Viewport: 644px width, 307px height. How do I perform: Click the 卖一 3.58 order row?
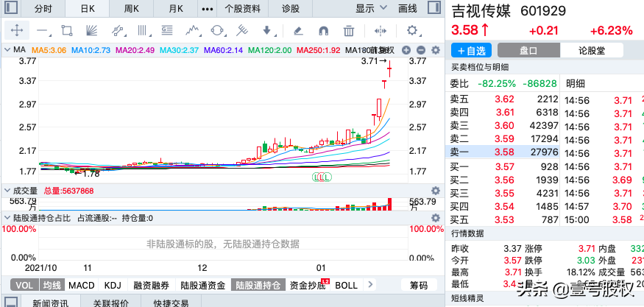tap(504, 152)
